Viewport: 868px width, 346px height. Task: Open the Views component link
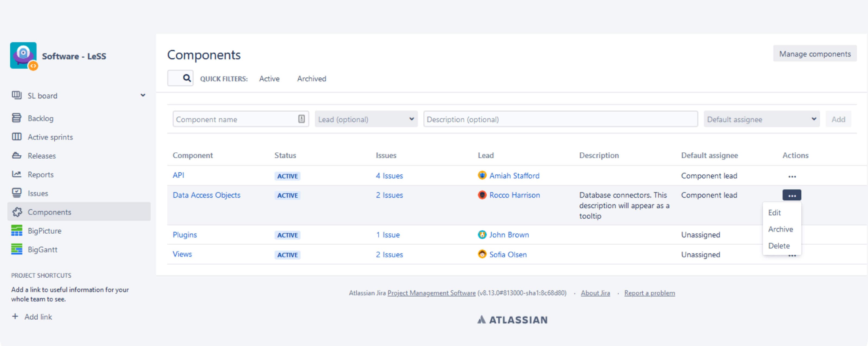point(182,254)
